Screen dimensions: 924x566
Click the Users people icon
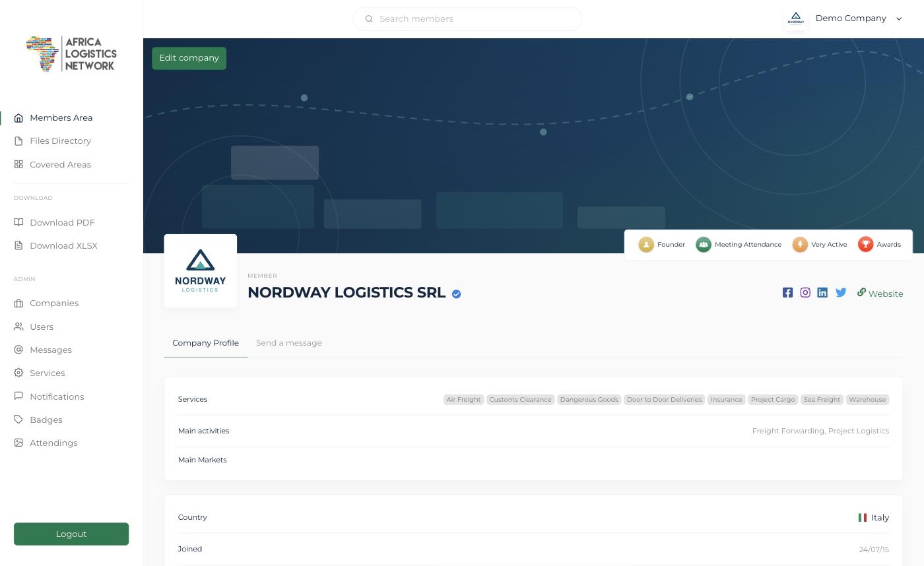[18, 327]
